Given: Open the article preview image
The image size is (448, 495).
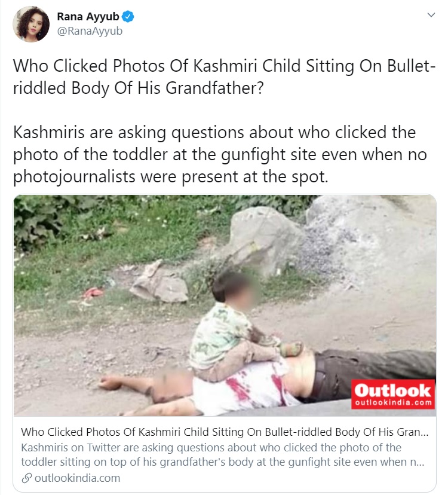Looking at the screenshot, I should point(225,305).
